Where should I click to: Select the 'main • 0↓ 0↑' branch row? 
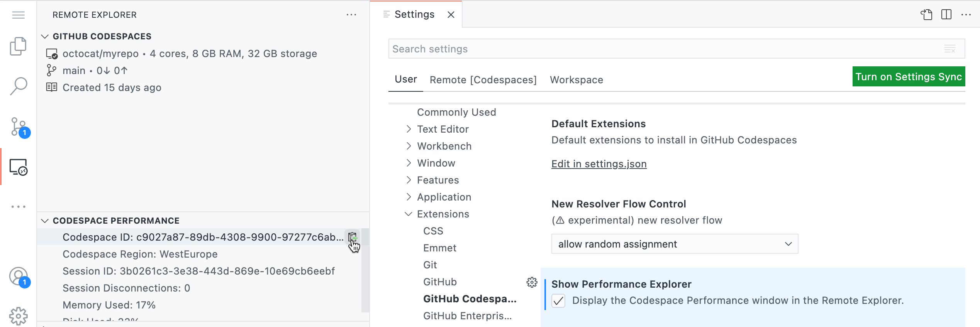(x=203, y=71)
